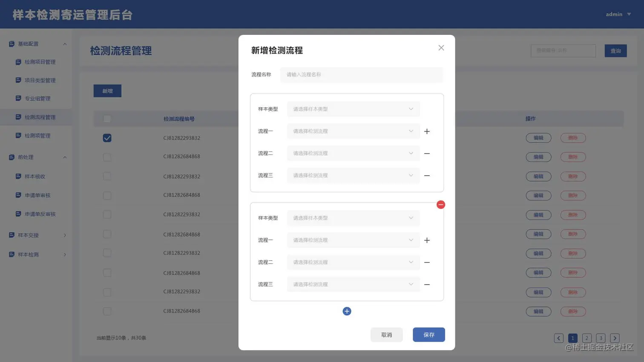This screenshot has height=362, width=644.
Task: Go to page 3 in pagination
Action: [601, 338]
